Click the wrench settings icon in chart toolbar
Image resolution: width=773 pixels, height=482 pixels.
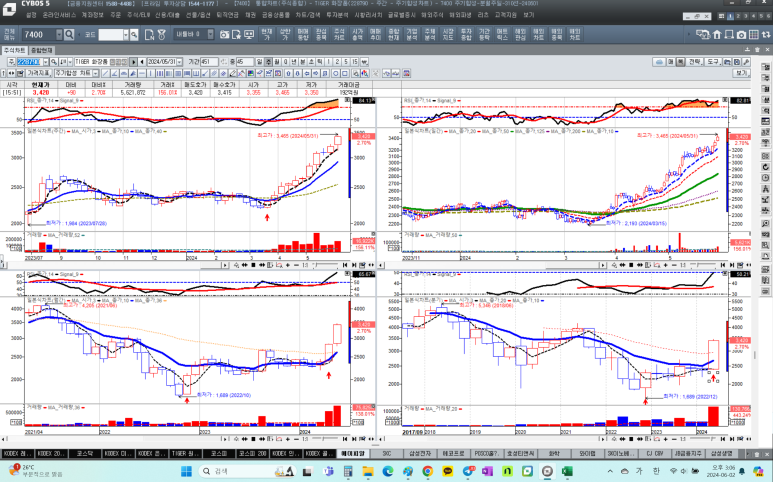pyautogui.click(x=746, y=62)
